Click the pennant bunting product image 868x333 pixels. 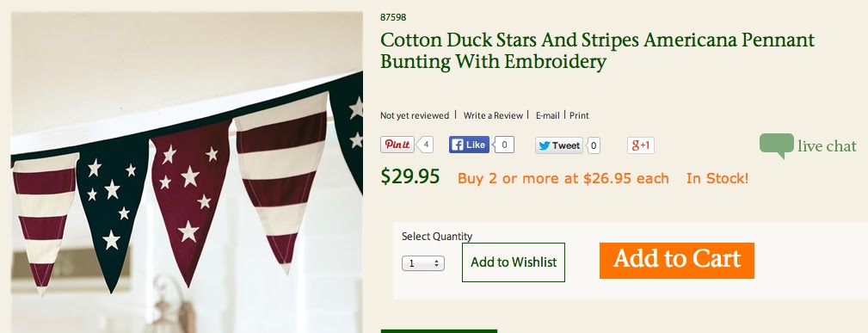(x=187, y=172)
